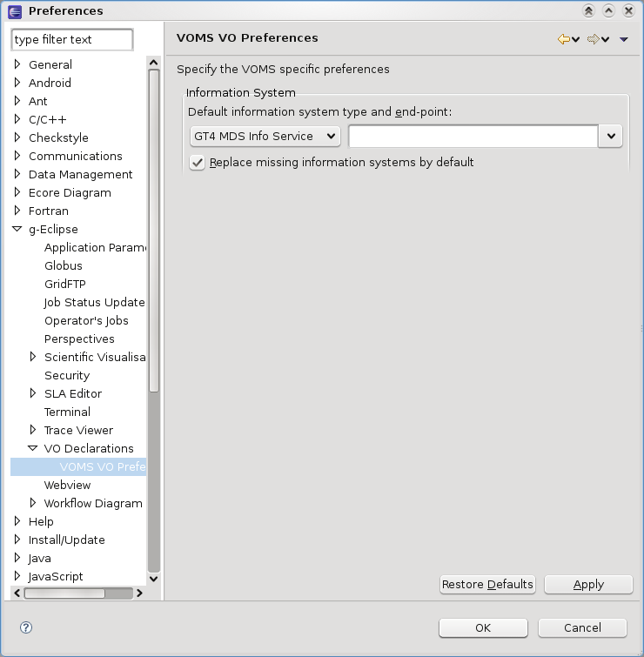
Task: Expand the Install/Update tree node
Action: [x=17, y=540]
